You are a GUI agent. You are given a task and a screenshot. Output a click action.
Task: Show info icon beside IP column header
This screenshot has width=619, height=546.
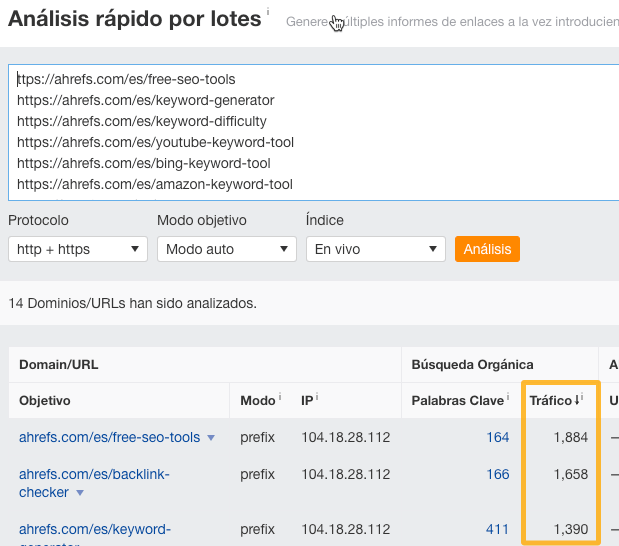tap(317, 396)
